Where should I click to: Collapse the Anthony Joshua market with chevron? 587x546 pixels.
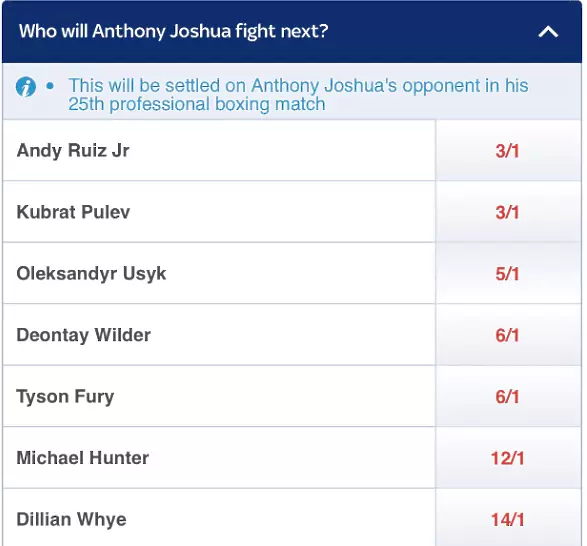(548, 32)
